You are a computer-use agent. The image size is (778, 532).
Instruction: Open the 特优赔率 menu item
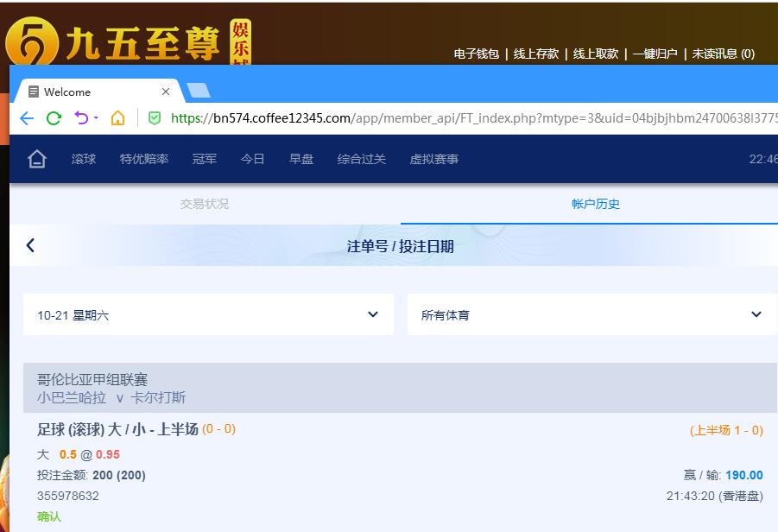[x=144, y=159]
